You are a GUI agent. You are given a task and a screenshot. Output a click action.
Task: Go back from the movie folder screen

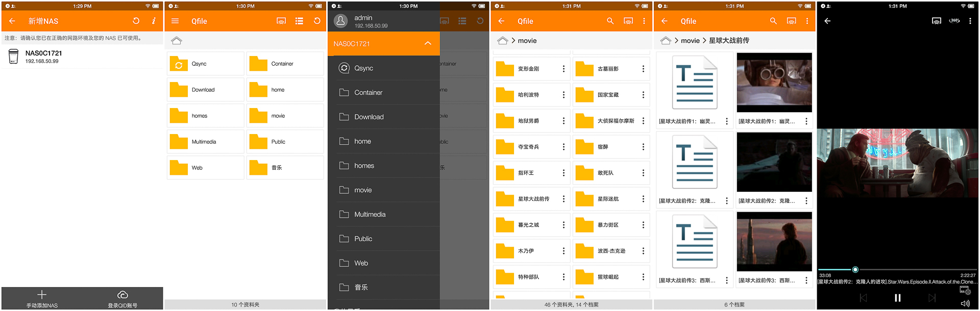pyautogui.click(x=501, y=21)
